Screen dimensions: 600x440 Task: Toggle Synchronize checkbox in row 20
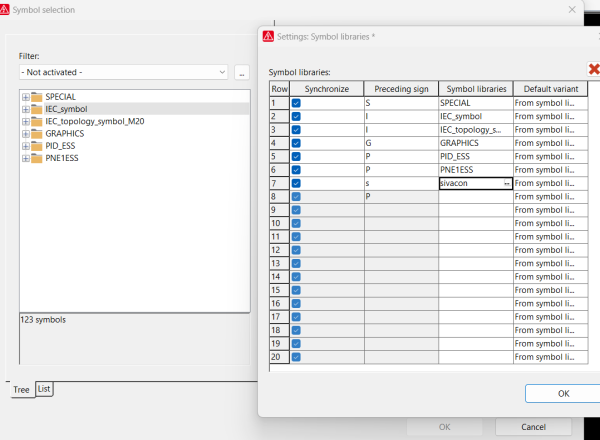coord(296,357)
